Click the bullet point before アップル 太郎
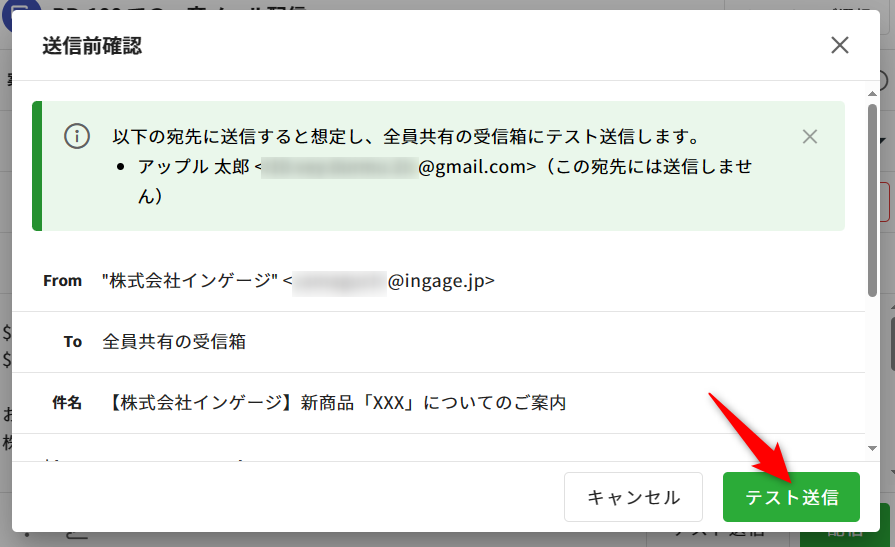 121,167
